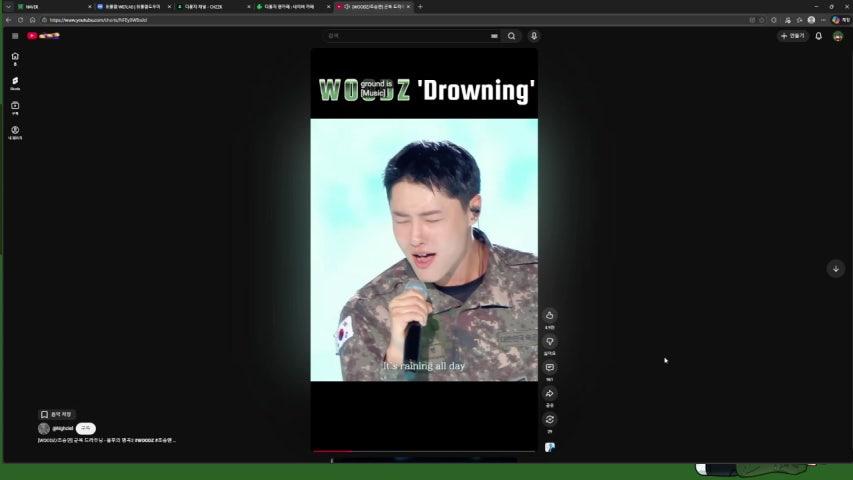Start voice search with microphone

point(534,36)
